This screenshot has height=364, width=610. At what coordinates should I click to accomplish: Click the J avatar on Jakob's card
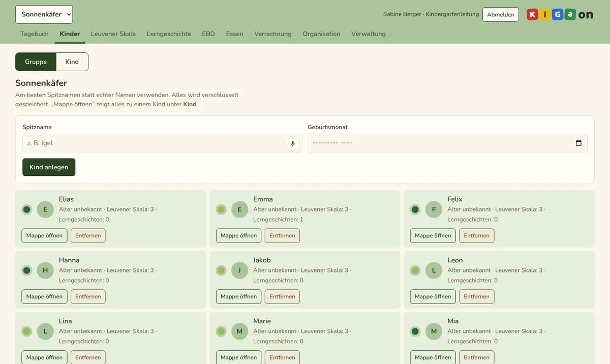pyautogui.click(x=239, y=270)
